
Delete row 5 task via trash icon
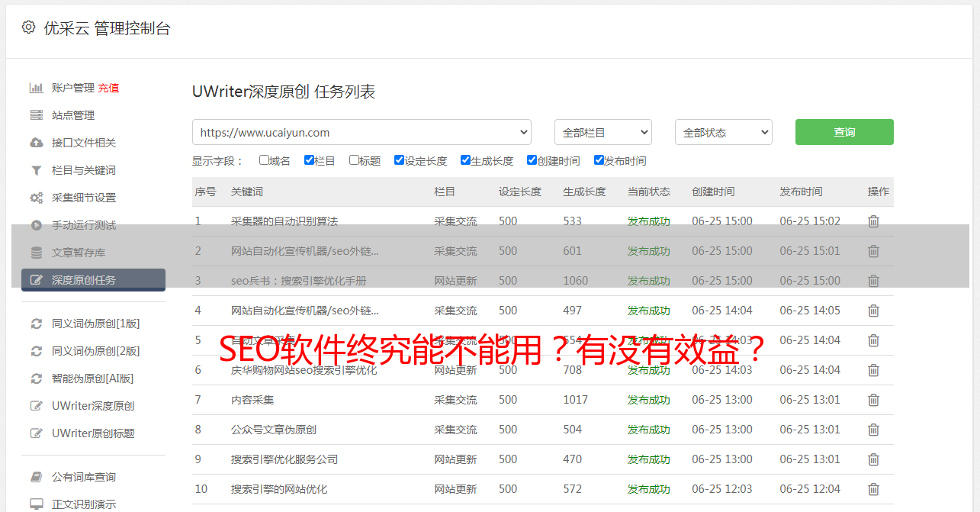pyautogui.click(x=873, y=340)
